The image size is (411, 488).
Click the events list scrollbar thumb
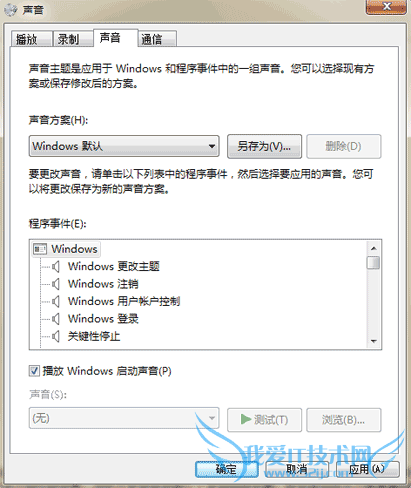tap(373, 262)
